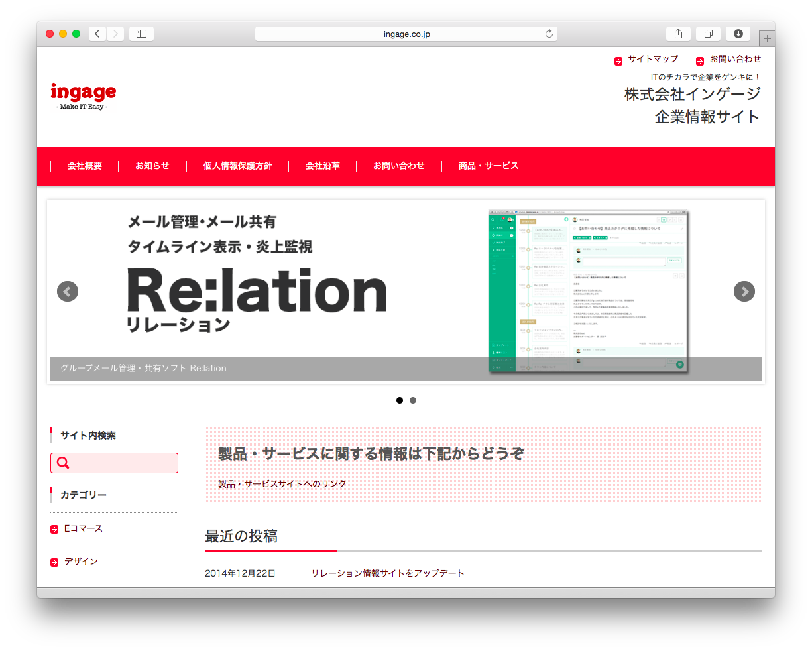Open お問い合わせ link in top header

coord(735,59)
